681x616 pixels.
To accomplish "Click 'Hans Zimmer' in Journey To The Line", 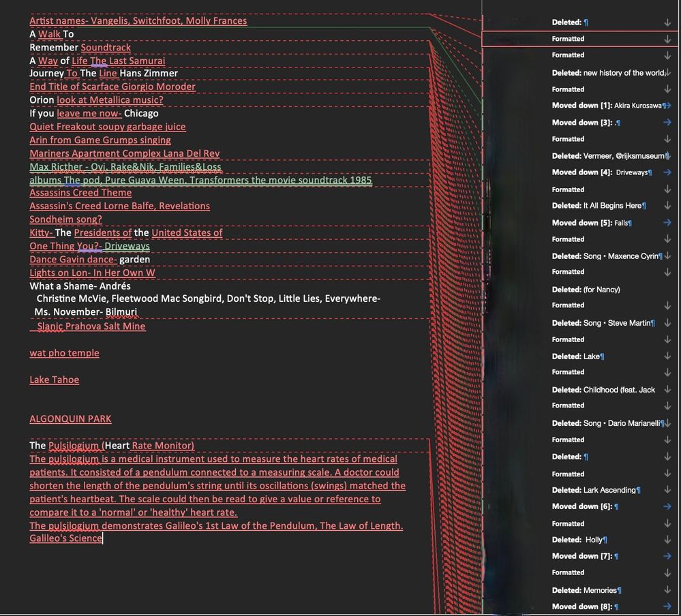I will (x=149, y=74).
